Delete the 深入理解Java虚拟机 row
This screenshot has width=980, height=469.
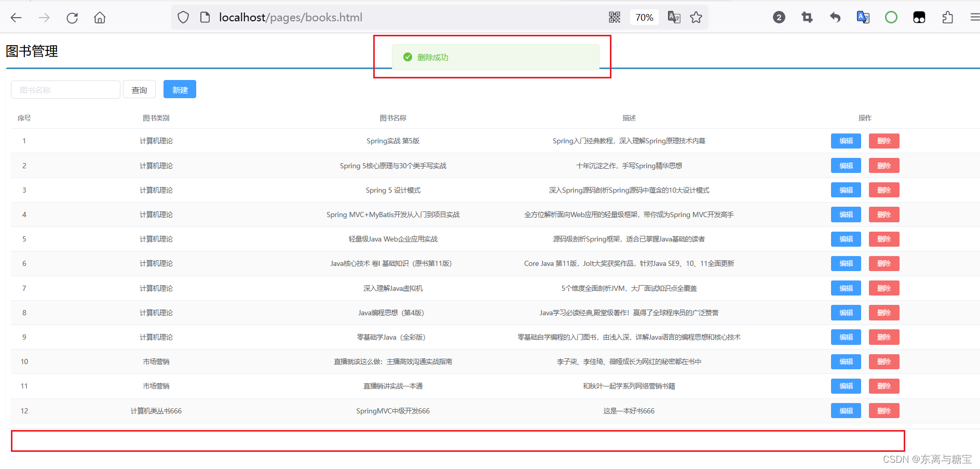point(884,288)
